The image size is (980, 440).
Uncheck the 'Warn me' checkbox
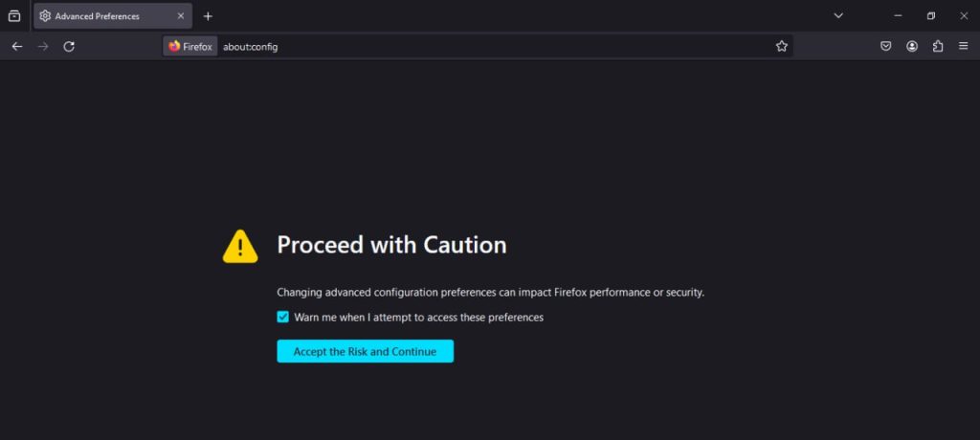283,318
